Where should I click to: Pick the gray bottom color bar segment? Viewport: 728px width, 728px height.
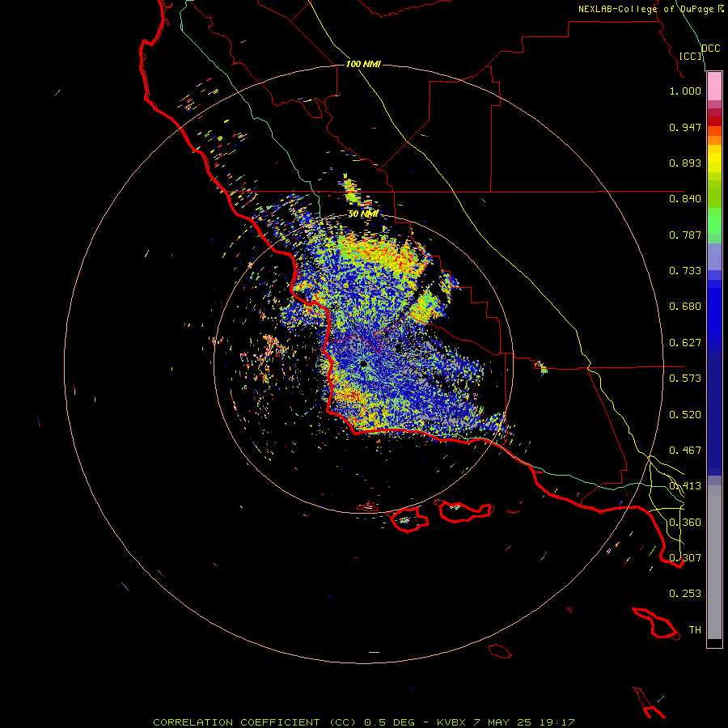click(x=714, y=562)
